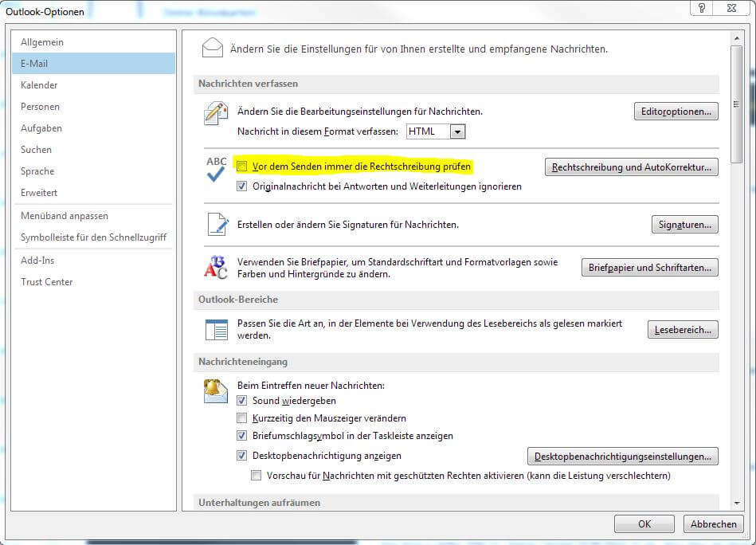Click the scrollbar up arrow
Viewport: 756px width, 545px height.
click(736, 38)
